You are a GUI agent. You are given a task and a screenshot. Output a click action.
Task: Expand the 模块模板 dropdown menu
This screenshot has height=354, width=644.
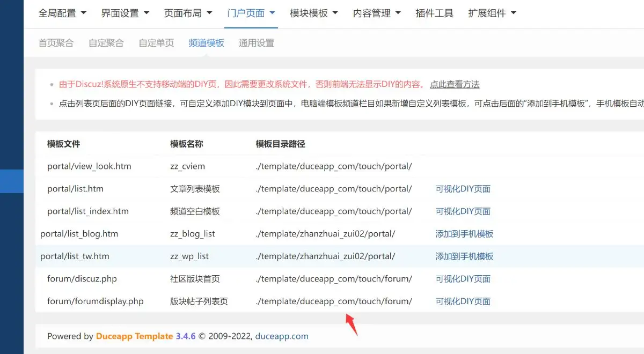click(x=309, y=13)
